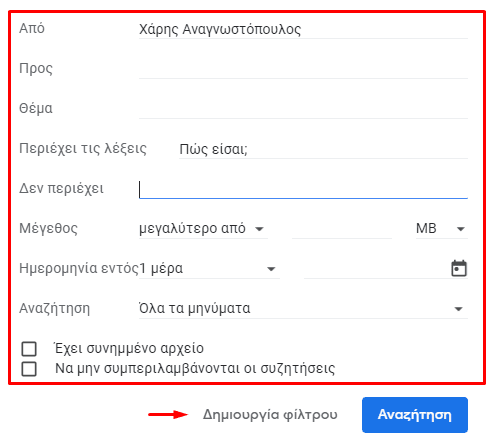Click the size number input field
The height and width of the screenshot is (445, 492).
coord(342,229)
